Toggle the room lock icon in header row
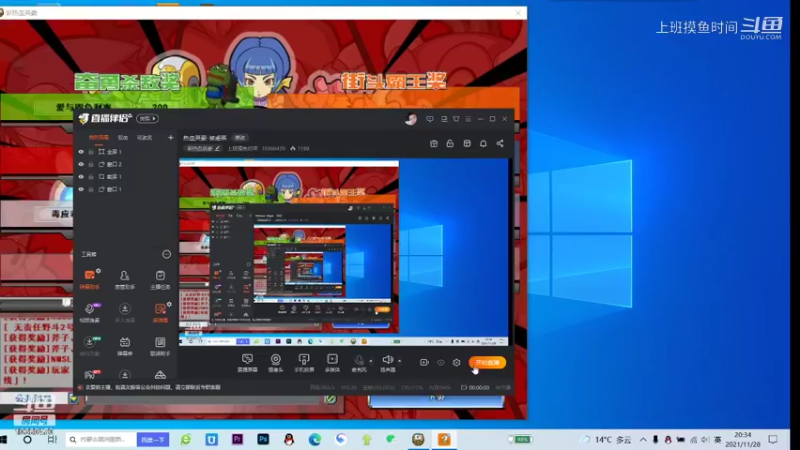 pyautogui.click(x=450, y=144)
